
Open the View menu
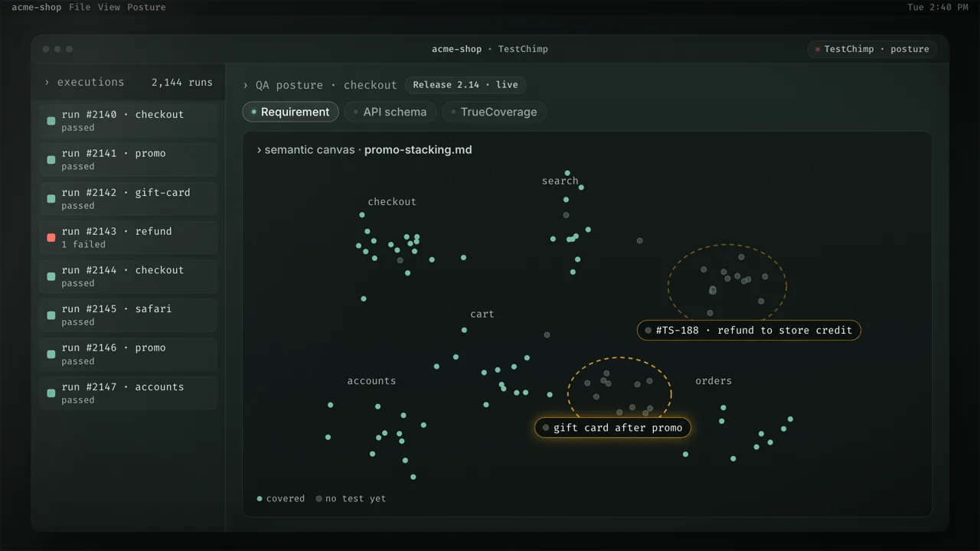pos(109,7)
